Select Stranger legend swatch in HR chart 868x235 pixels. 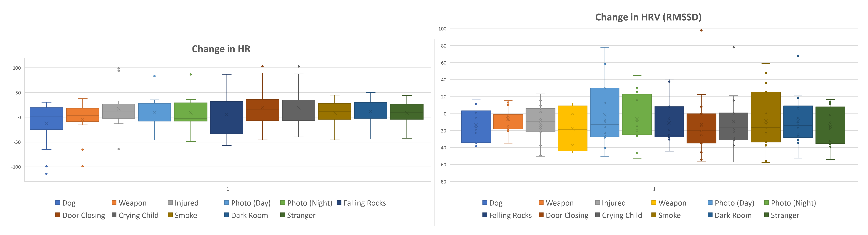tap(283, 215)
